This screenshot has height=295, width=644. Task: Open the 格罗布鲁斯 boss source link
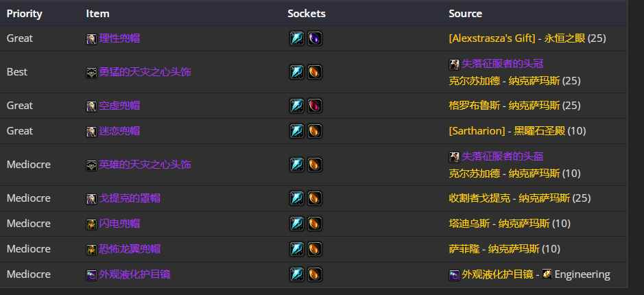[x=469, y=106]
